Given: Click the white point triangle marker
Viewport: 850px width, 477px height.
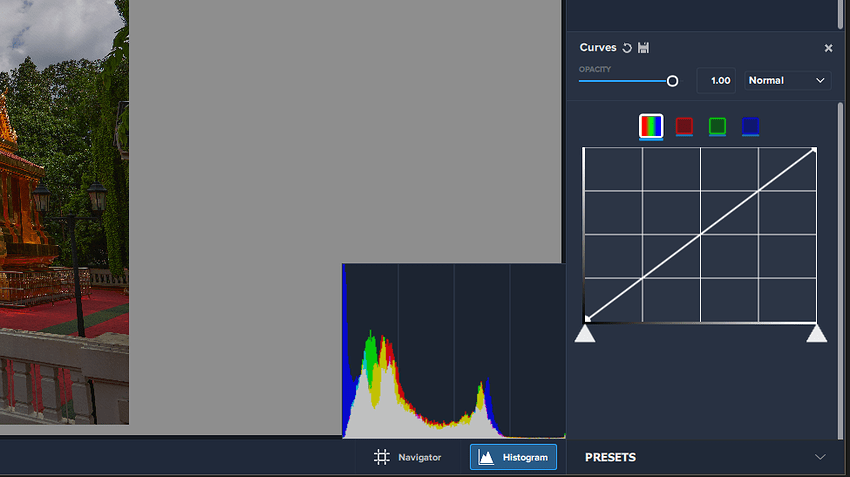Looking at the screenshot, I should 816,333.
